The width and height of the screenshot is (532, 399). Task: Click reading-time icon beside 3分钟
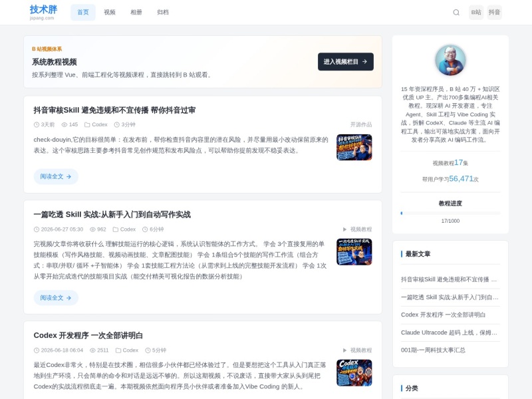pyautogui.click(x=117, y=124)
